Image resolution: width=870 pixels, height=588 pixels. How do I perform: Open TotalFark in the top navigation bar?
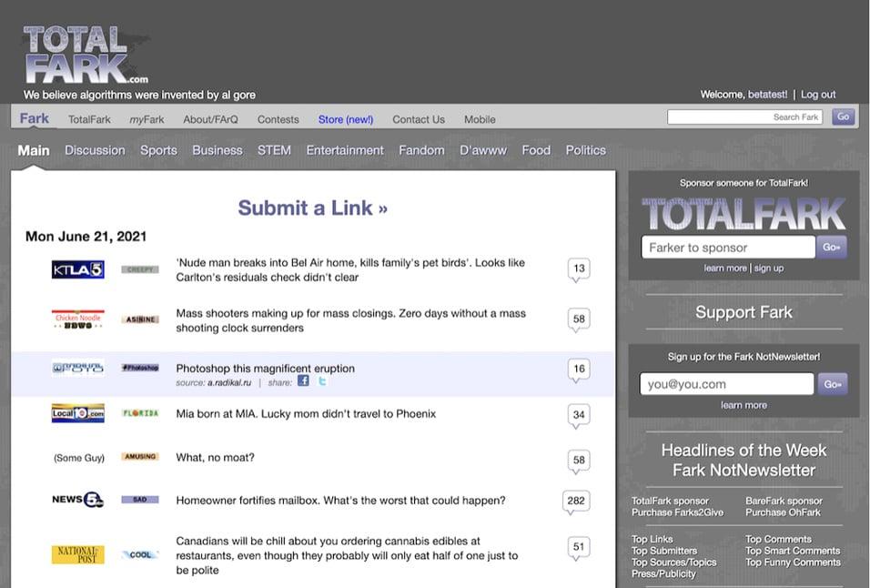point(89,119)
